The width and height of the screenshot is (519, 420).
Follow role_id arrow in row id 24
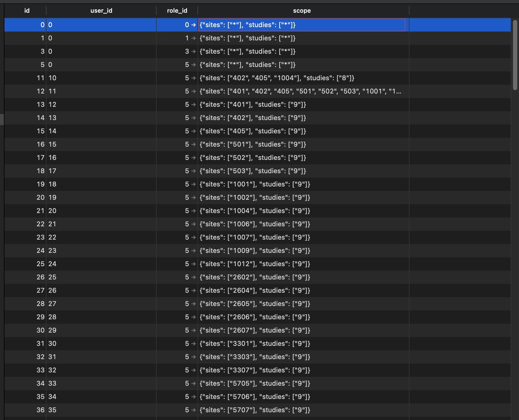(193, 251)
